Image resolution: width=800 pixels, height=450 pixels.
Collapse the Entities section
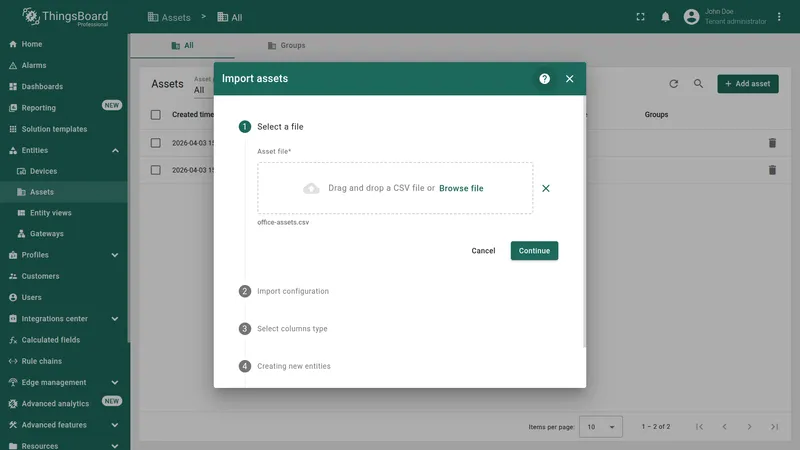(x=64, y=151)
